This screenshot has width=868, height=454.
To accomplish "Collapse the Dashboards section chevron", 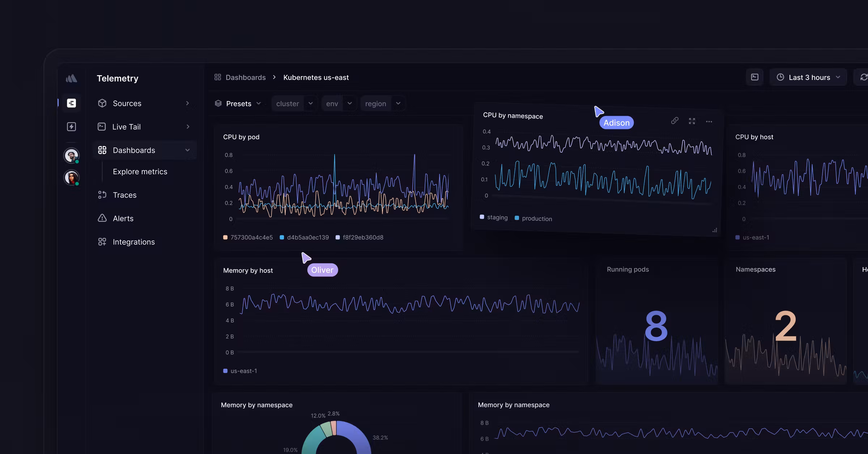I will click(188, 150).
